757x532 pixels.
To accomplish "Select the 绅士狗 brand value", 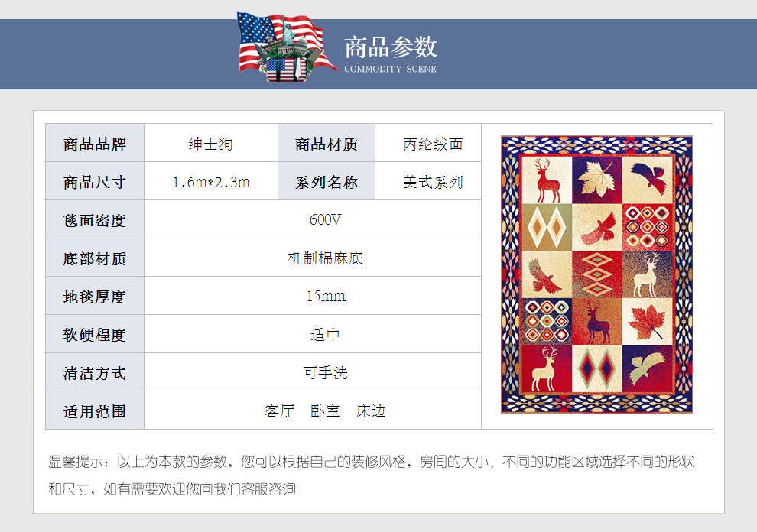I will pos(211,144).
